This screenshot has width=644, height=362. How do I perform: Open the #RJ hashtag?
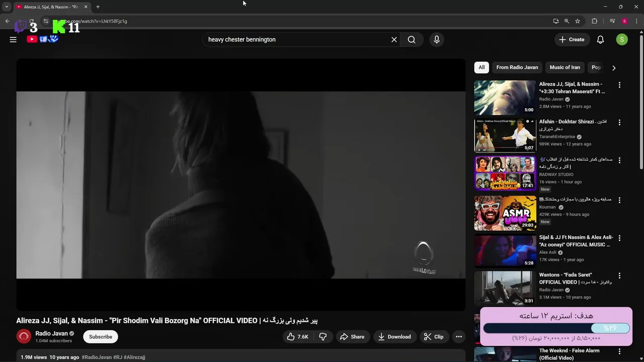point(118,357)
